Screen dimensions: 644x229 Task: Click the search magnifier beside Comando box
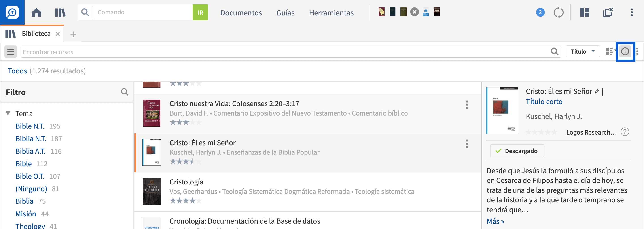[x=85, y=12]
